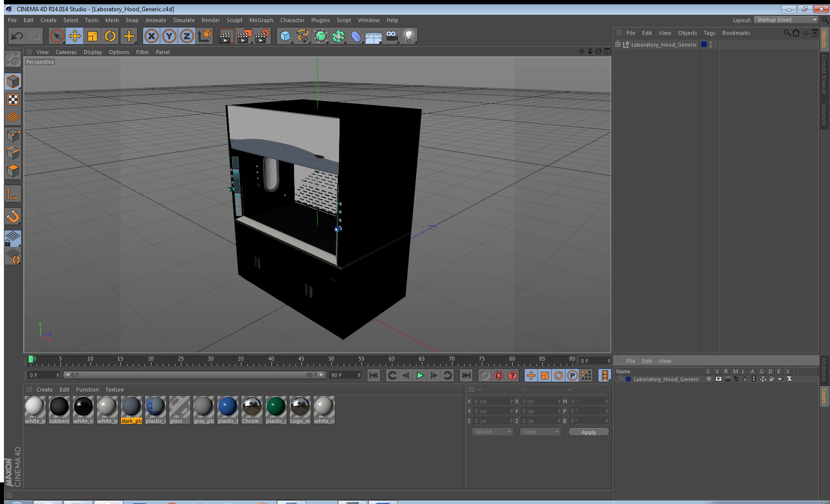Click the X position 0 cm field
The width and height of the screenshot is (830, 504).
tap(493, 401)
